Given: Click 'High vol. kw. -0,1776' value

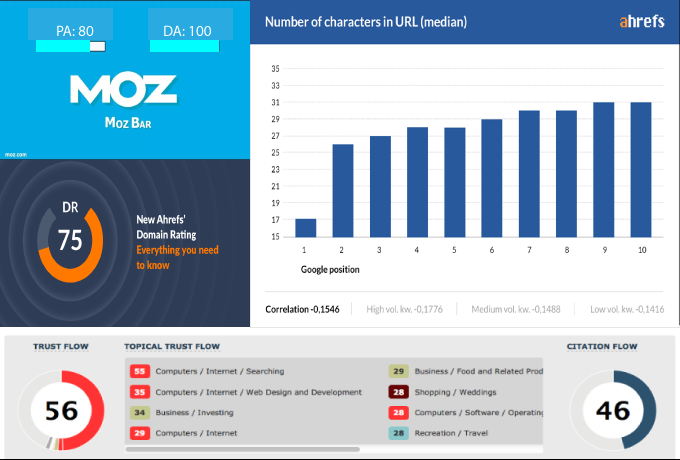Looking at the screenshot, I should (x=405, y=309).
